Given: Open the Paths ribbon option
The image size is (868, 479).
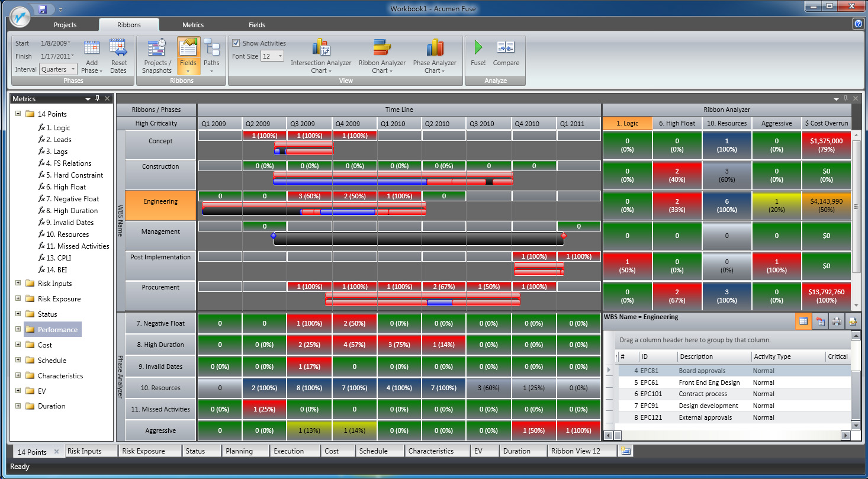Looking at the screenshot, I should point(211,57).
